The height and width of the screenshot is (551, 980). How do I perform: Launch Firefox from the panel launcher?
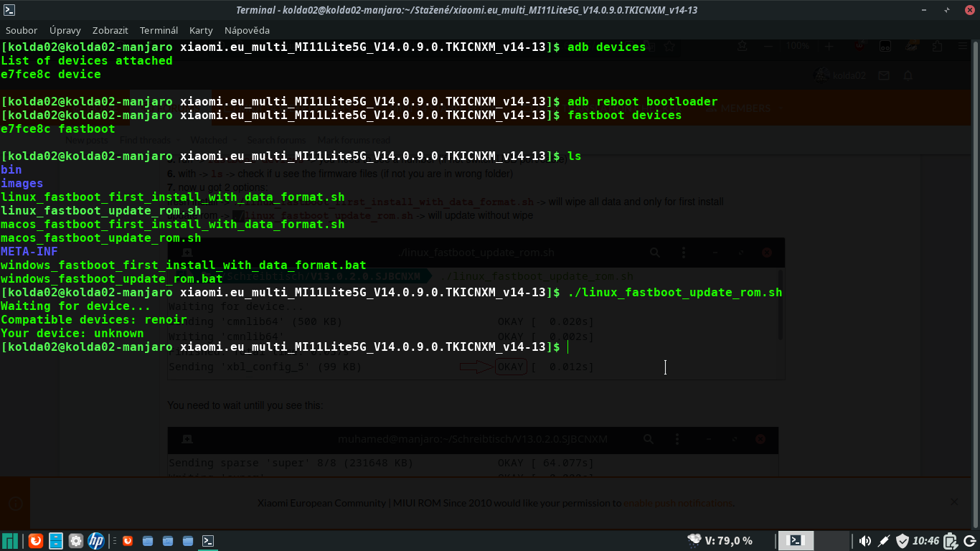click(35, 541)
